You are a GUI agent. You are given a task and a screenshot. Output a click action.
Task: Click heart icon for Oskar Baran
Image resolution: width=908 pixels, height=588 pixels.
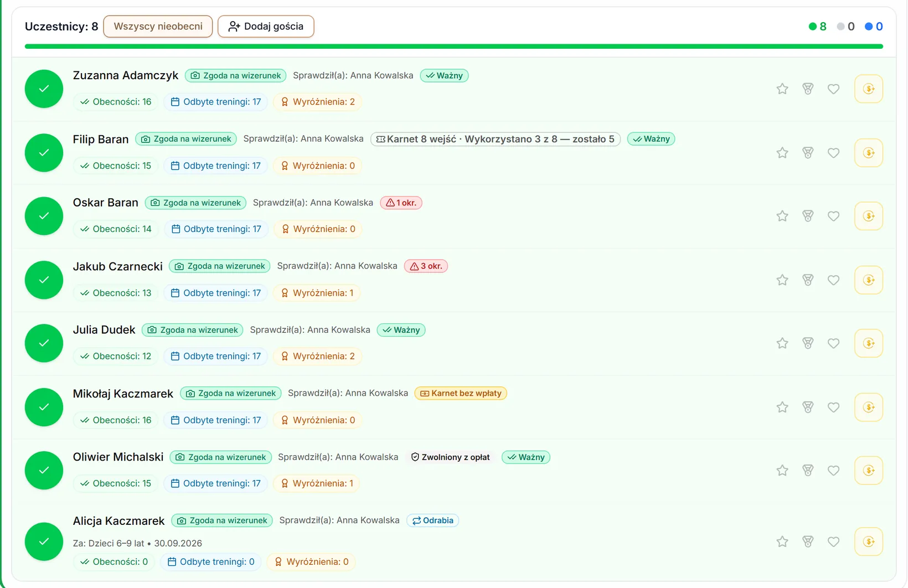click(833, 216)
